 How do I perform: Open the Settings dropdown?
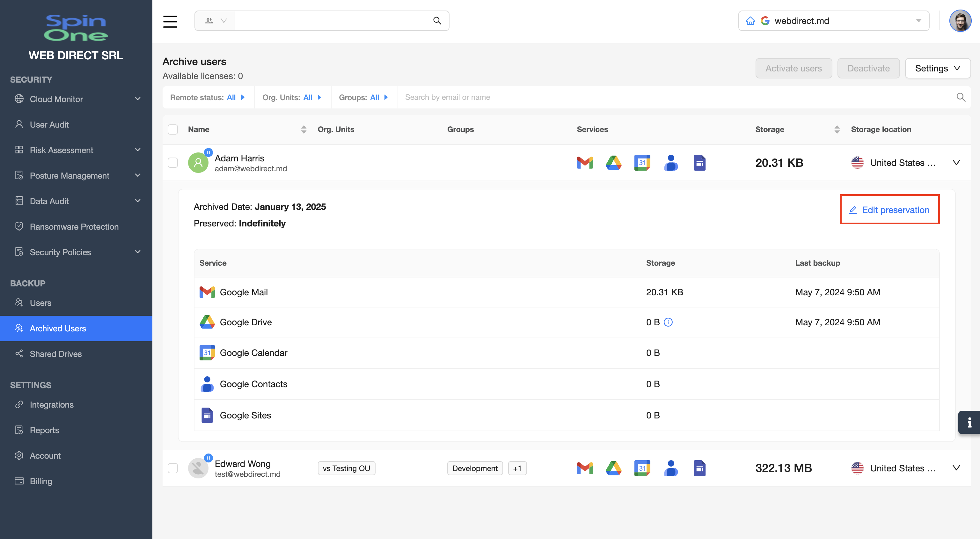pos(937,69)
